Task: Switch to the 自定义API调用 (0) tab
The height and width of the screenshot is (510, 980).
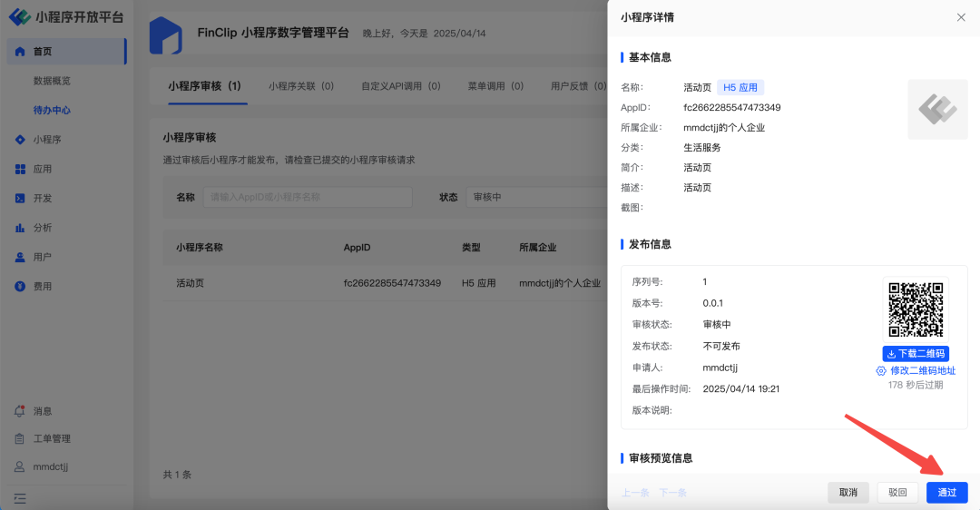Action: point(401,86)
